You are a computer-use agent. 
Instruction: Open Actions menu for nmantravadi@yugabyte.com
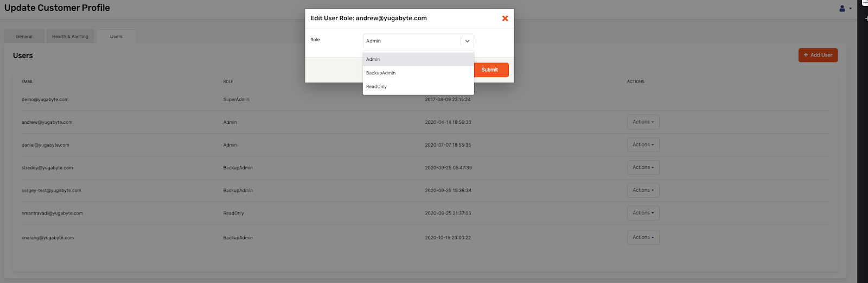[x=643, y=213]
